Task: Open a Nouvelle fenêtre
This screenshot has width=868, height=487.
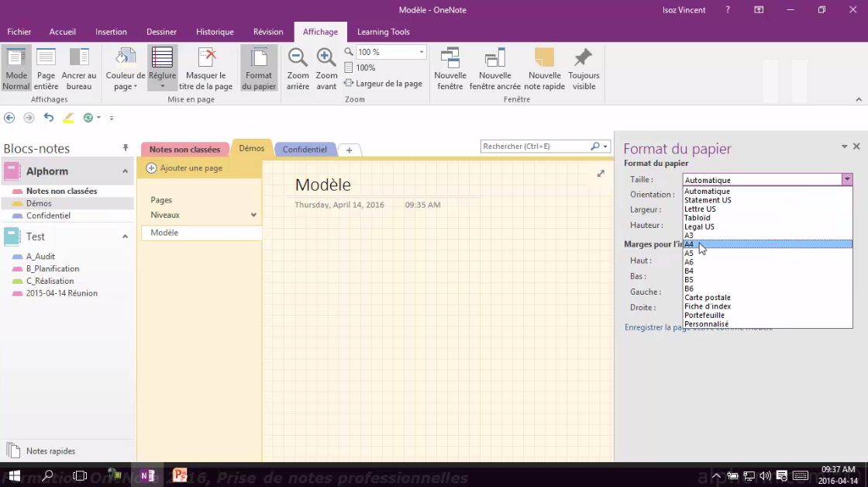Action: [450, 69]
